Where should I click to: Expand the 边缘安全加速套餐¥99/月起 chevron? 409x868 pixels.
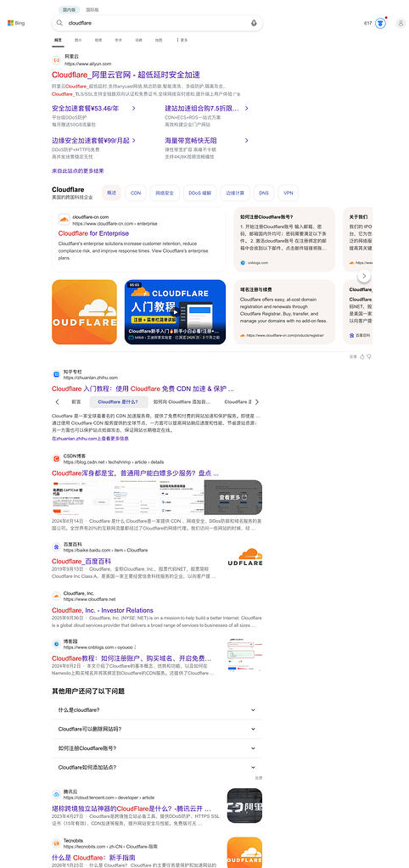133,141
